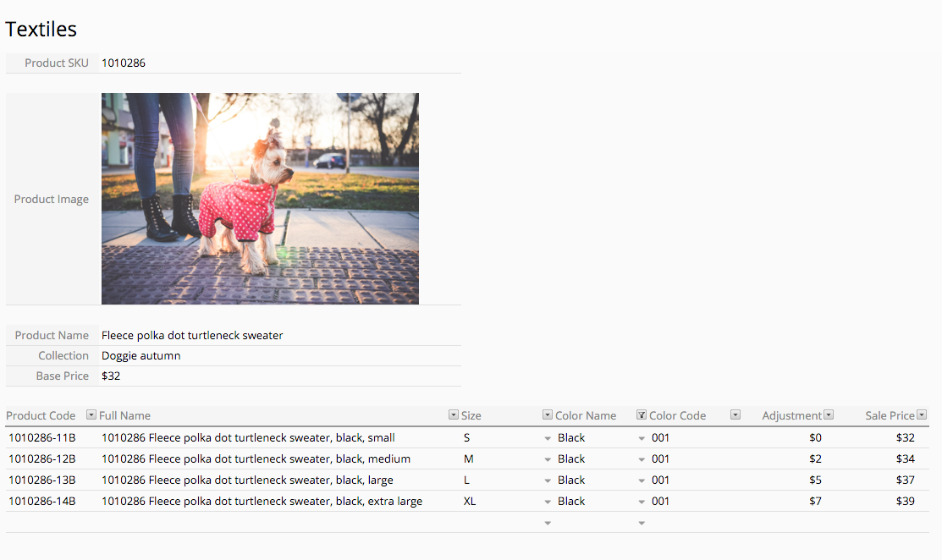Click the Product Code column header

pyautogui.click(x=41, y=415)
